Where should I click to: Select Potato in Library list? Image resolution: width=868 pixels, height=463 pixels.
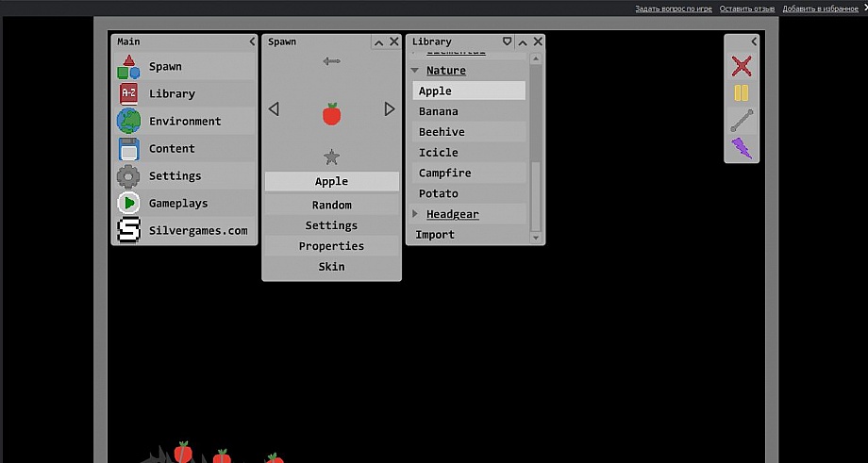click(x=469, y=193)
